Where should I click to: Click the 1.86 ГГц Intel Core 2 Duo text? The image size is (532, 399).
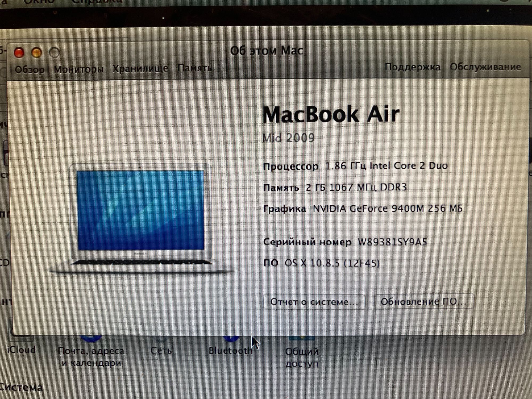click(x=386, y=166)
